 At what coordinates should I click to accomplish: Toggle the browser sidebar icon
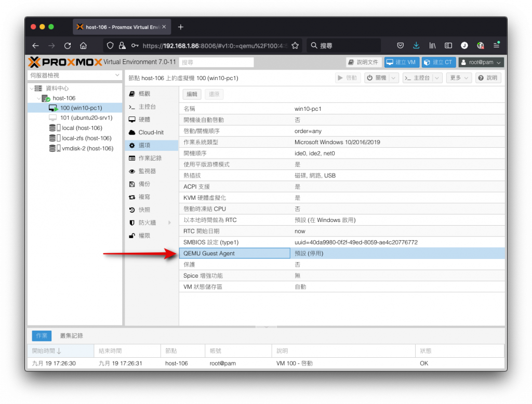448,45
